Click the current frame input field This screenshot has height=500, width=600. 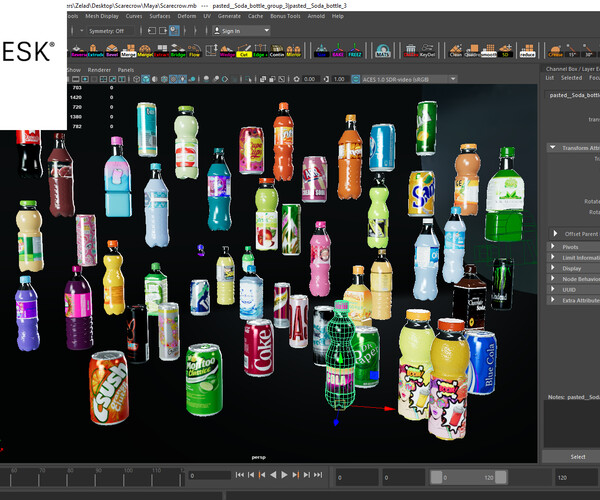click(210, 476)
